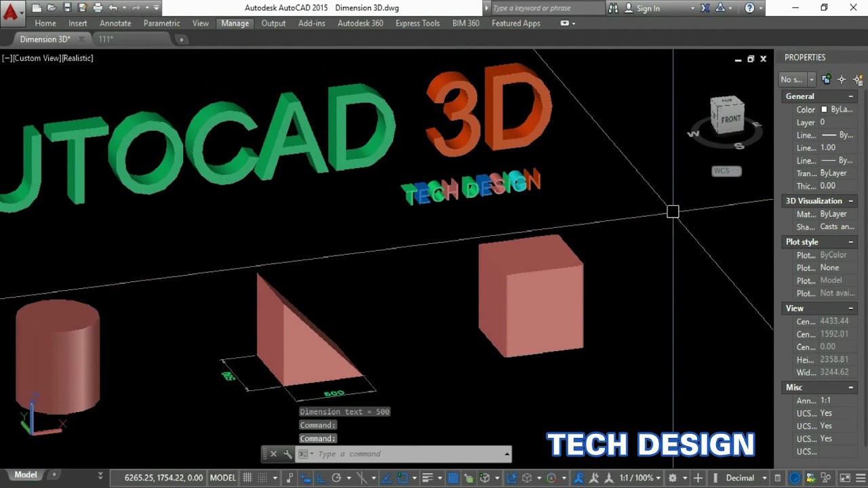
Task: Collapse the Misc section
Action: point(851,388)
